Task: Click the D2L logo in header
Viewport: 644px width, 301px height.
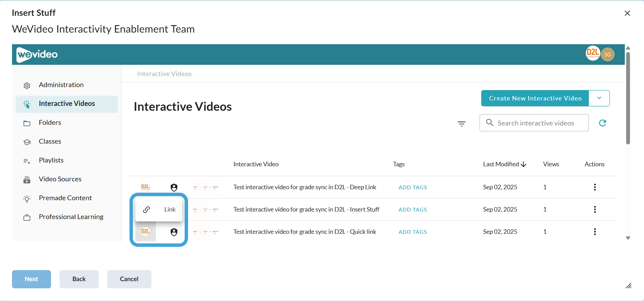Action: [593, 53]
